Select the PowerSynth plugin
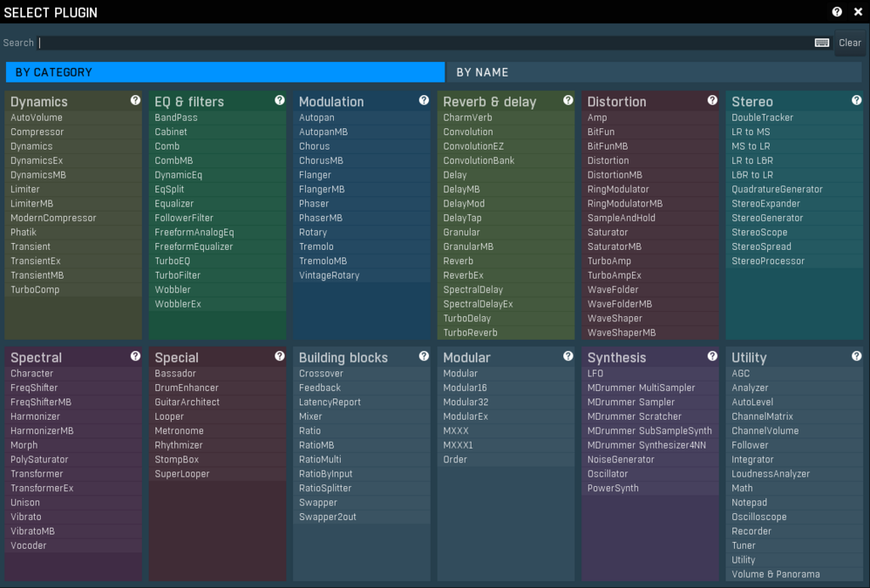This screenshot has width=870, height=588. [x=650, y=488]
